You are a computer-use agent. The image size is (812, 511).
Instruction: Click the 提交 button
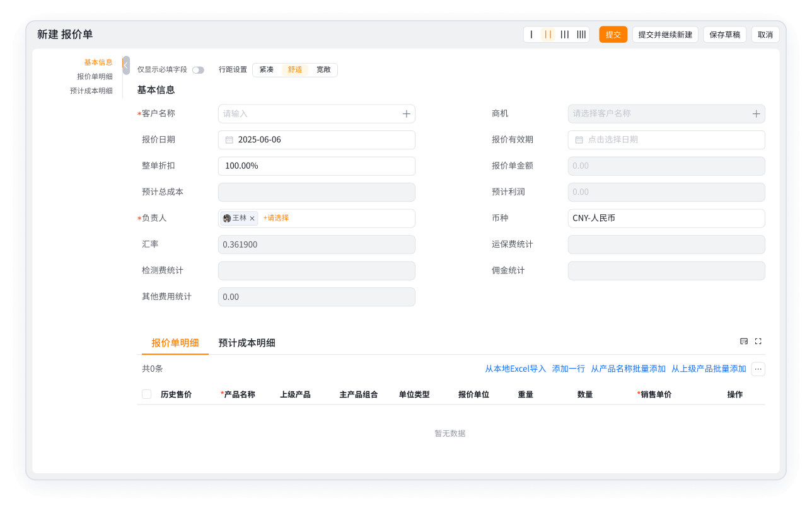(x=613, y=35)
